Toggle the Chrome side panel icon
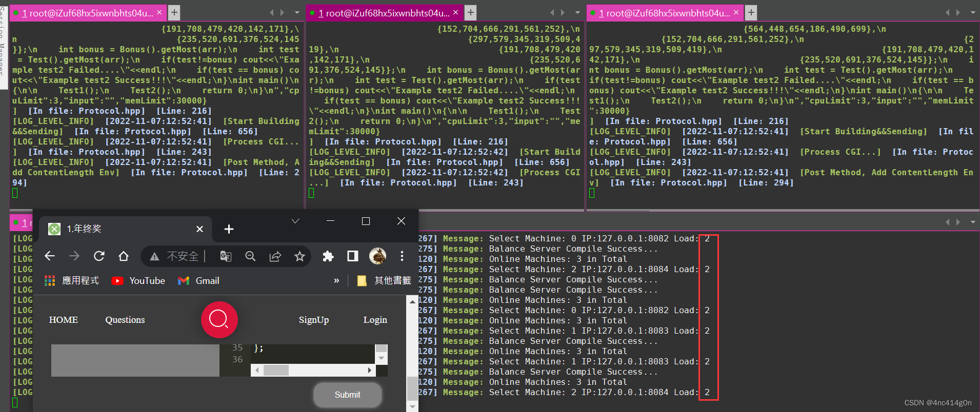This screenshot has height=412, width=980. (353, 256)
